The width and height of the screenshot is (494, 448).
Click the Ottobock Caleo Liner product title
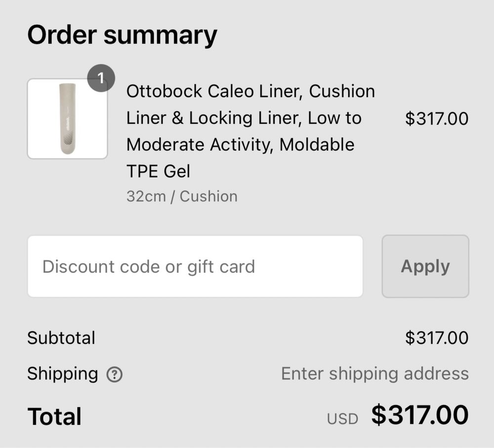pos(250,131)
